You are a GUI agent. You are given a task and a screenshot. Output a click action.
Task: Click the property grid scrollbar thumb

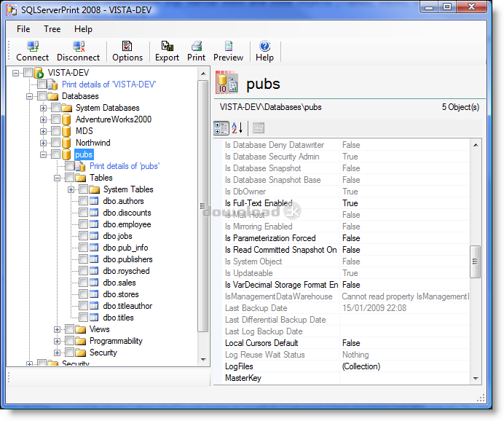pyautogui.click(x=475, y=261)
